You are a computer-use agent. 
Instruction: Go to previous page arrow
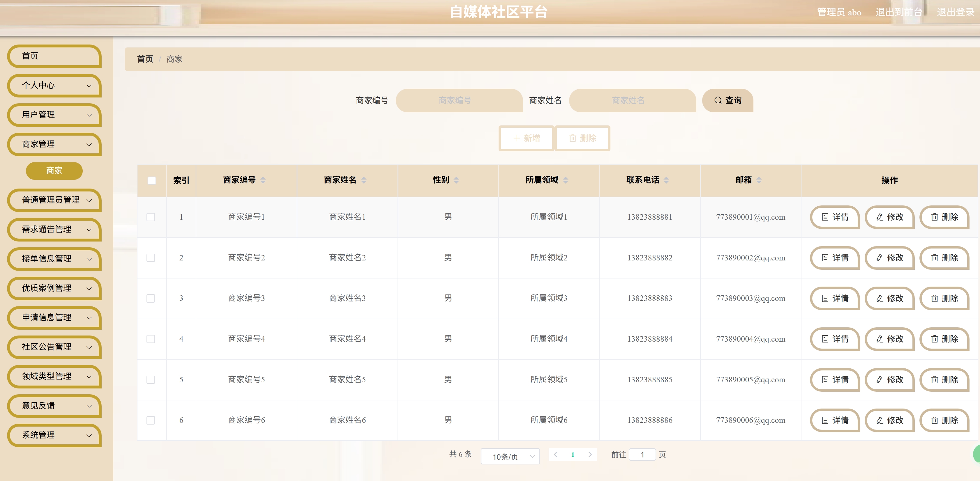(x=556, y=455)
